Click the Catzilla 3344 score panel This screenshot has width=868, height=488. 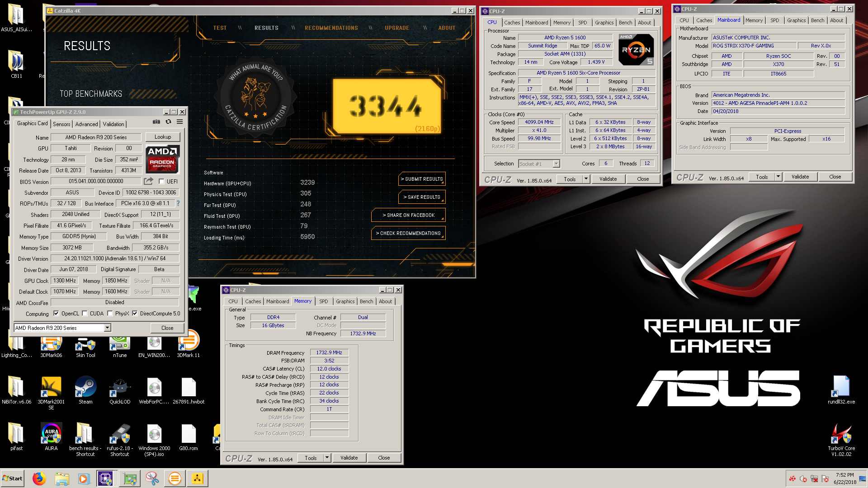tap(387, 106)
